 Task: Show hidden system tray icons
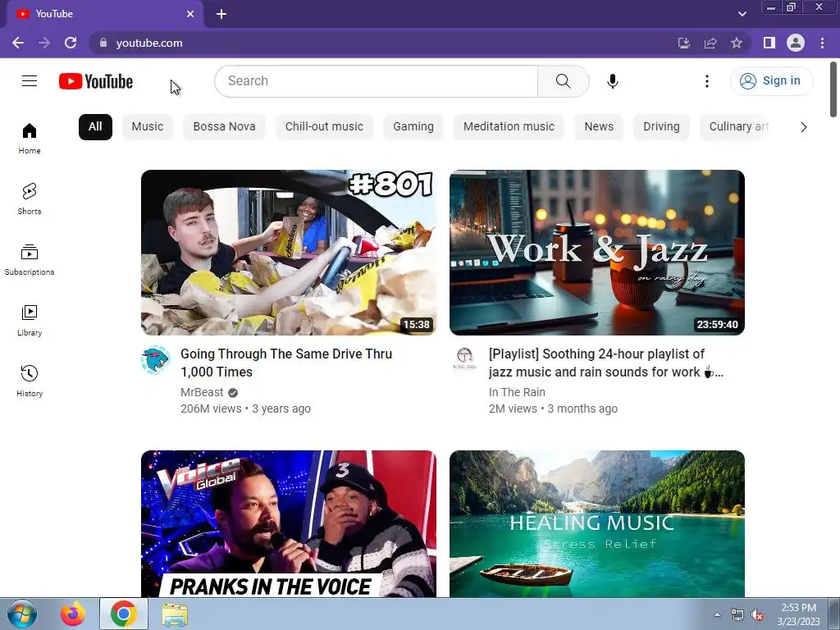pyautogui.click(x=717, y=614)
